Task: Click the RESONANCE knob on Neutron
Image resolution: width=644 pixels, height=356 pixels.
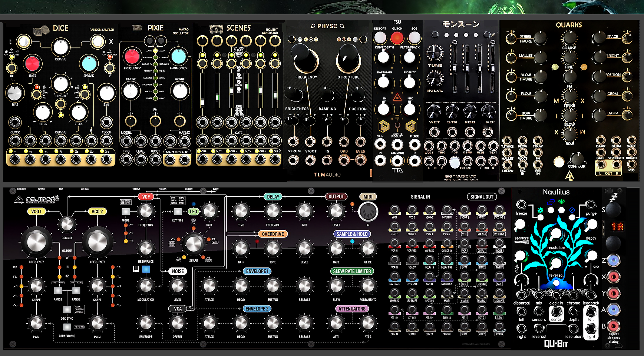Action: (x=146, y=248)
